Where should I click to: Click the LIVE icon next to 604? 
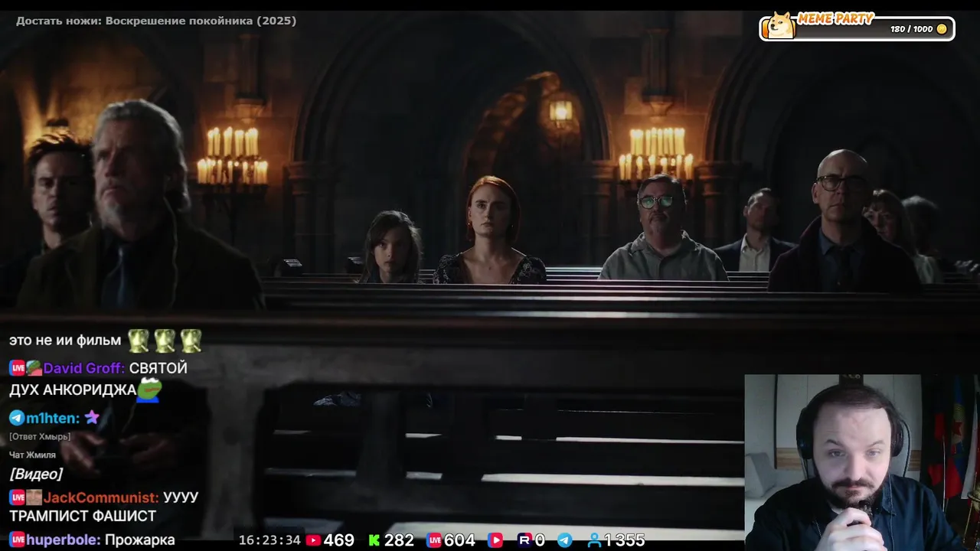435,540
